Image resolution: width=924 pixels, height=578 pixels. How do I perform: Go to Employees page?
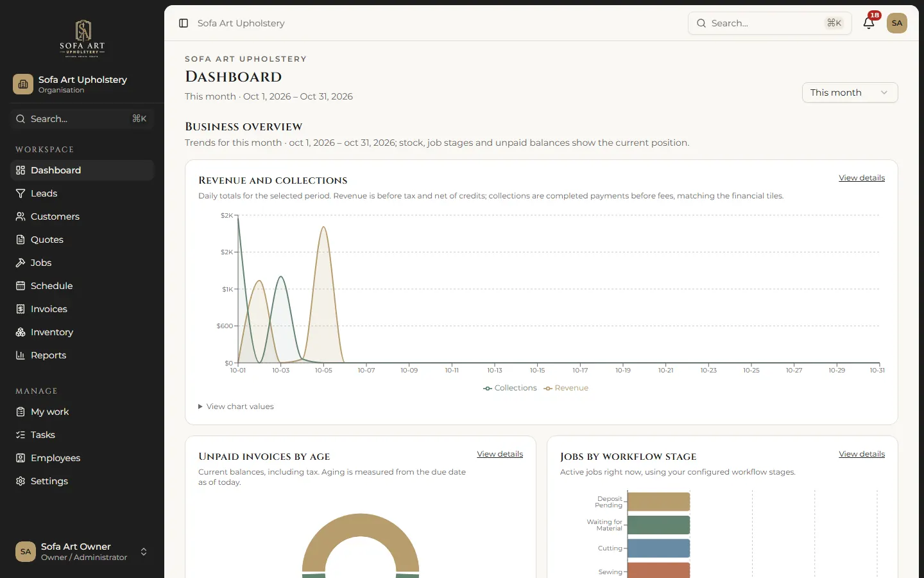coord(82,458)
